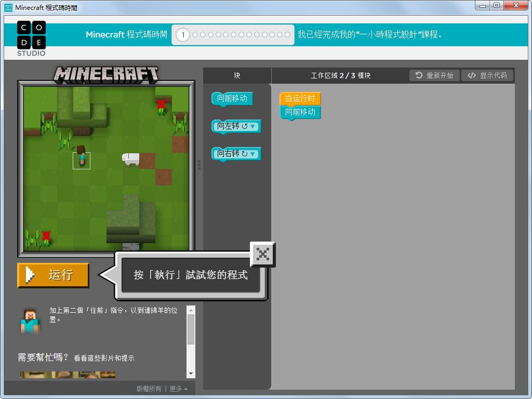
Task: Click the instructions scrollbar down arrow
Action: coord(191,374)
